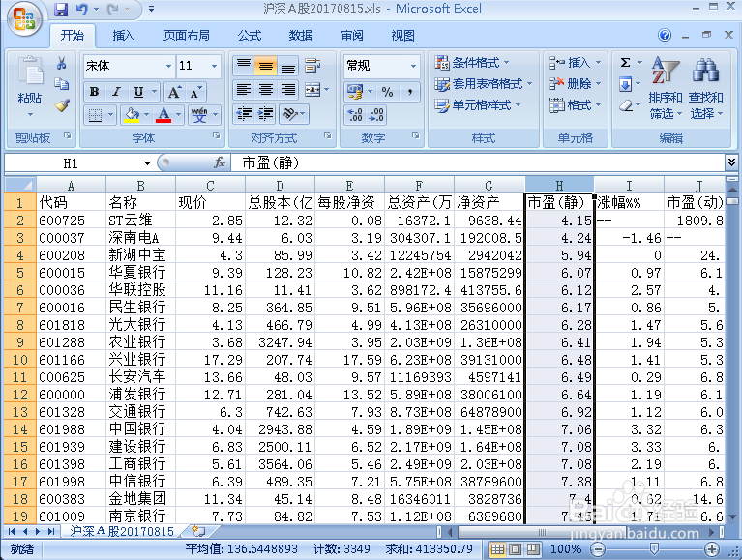Click the insert function fx button
This screenshot has height=560, width=742.
pos(219,163)
